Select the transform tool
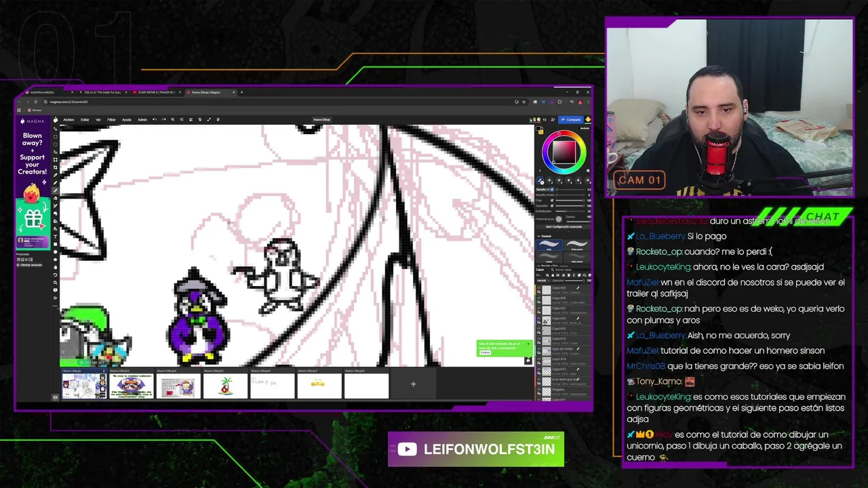Viewport: 868px width, 488px height. point(55,160)
